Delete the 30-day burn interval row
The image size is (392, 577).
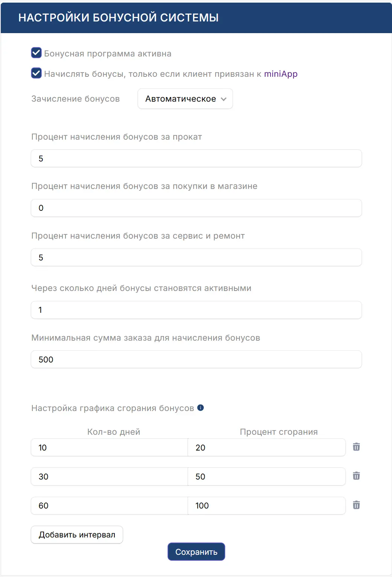pos(356,476)
